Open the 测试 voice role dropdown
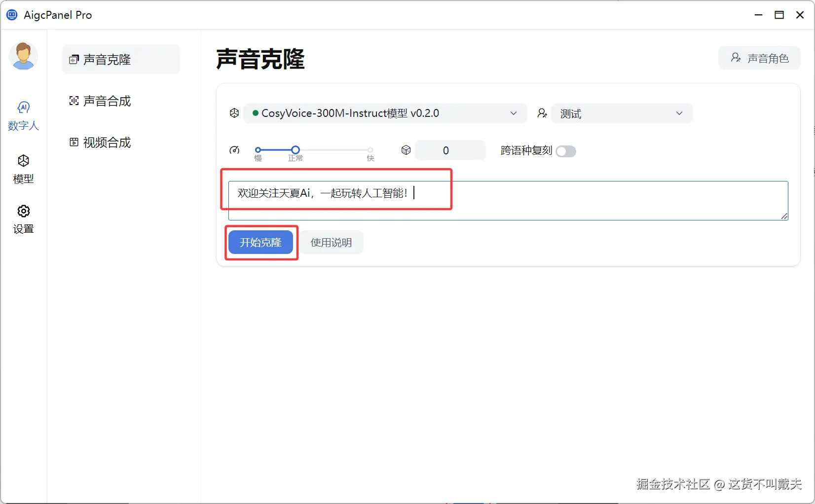This screenshot has height=504, width=815. tap(622, 113)
